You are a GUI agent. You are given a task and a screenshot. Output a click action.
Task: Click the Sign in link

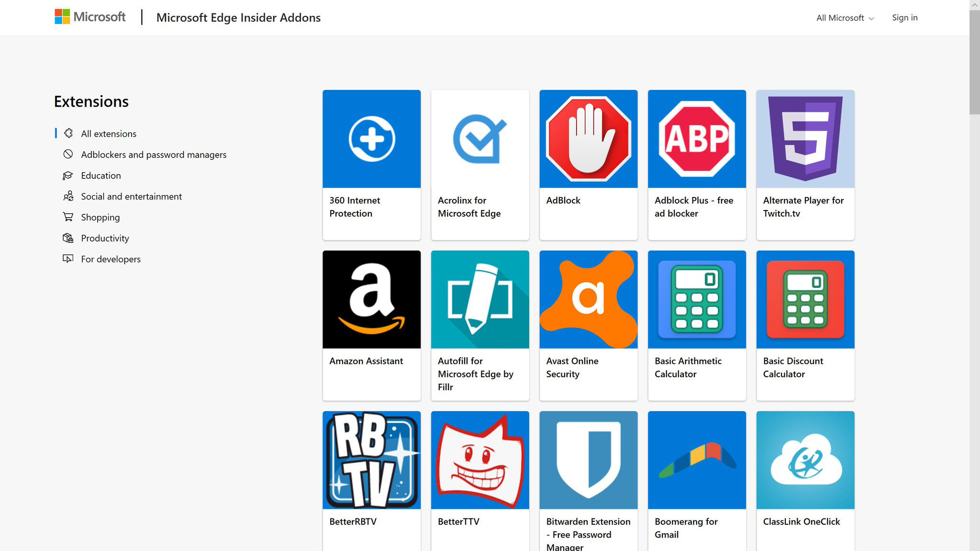tap(904, 18)
